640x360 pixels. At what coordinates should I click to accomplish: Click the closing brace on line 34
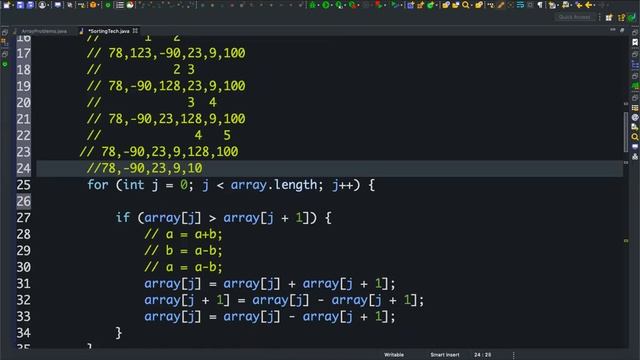(x=118, y=333)
